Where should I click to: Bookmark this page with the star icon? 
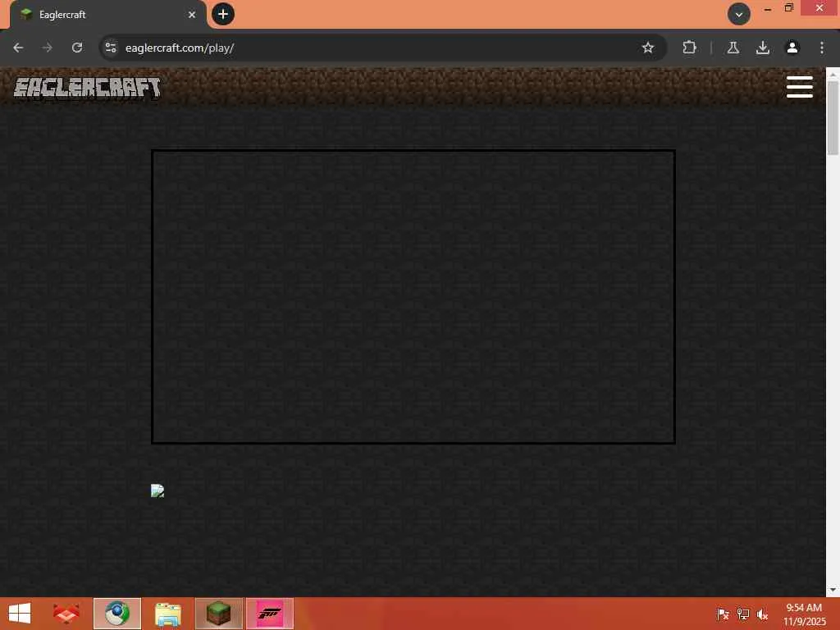point(648,48)
